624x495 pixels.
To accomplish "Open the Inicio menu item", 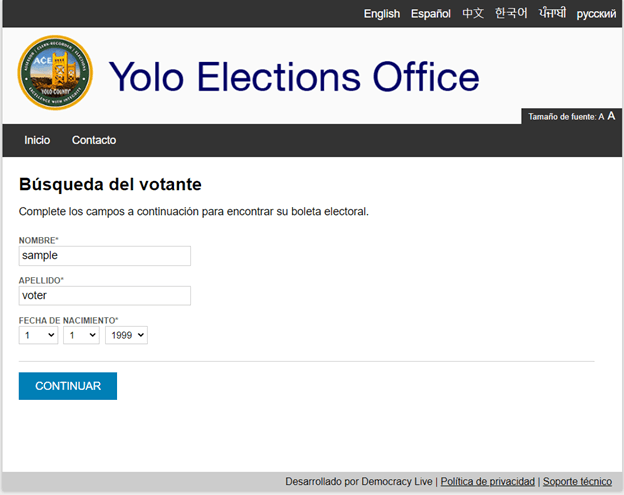I will pyautogui.click(x=37, y=140).
